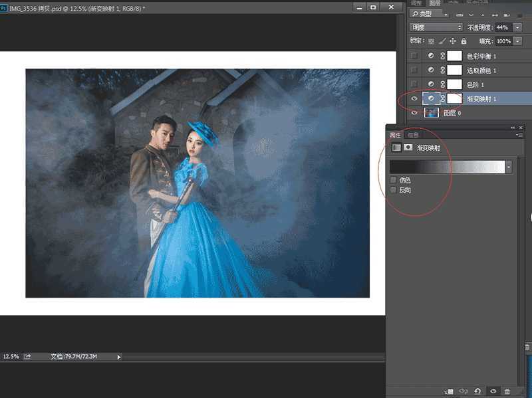The image size is (532, 398).
Task: Click the lock position icon in Layers panel
Action: pyautogui.click(x=453, y=41)
